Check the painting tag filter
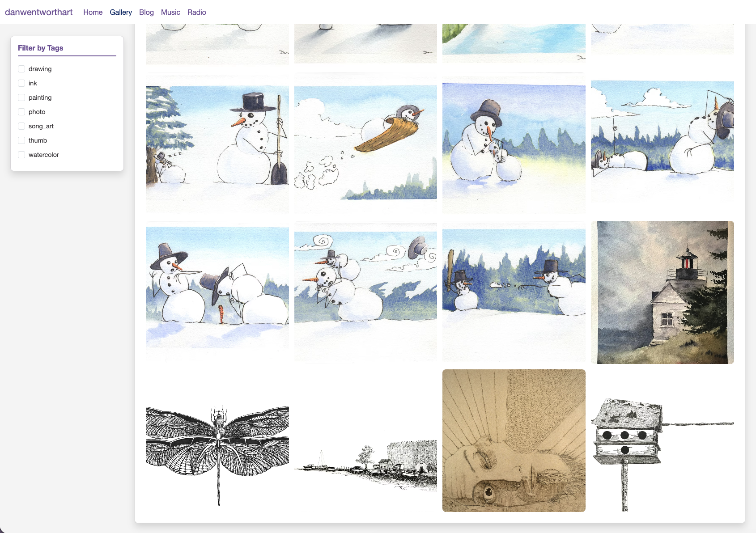The width and height of the screenshot is (756, 533). click(21, 97)
